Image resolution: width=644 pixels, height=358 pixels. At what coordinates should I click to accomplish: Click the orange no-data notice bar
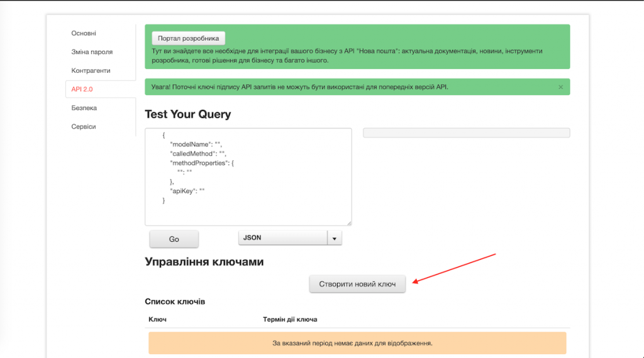point(357,344)
